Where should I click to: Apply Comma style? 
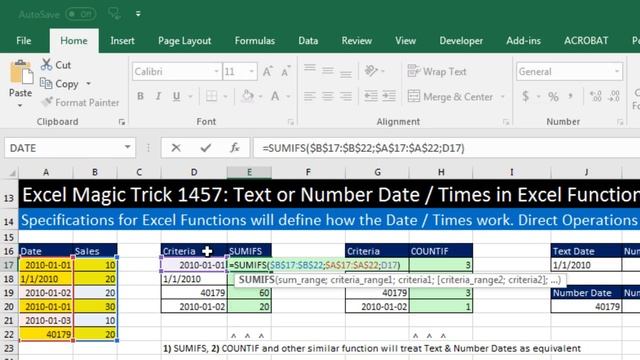pos(571,96)
